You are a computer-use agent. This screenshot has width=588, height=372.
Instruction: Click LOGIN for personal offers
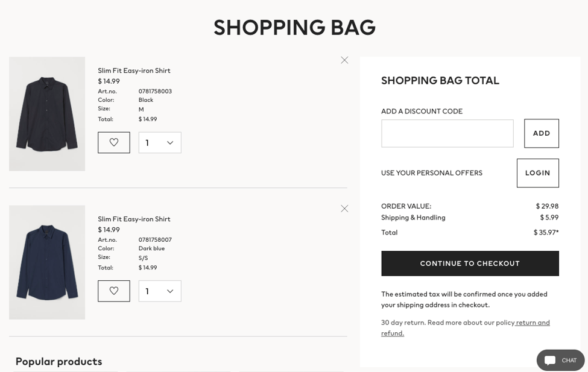(x=537, y=172)
